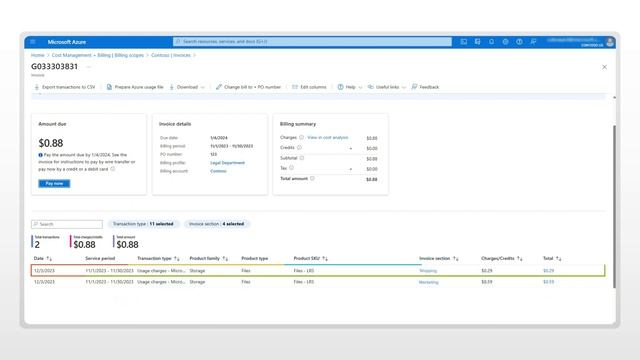The image size is (640, 360).
Task: Go to the Home breadcrumb
Action: click(x=38, y=55)
